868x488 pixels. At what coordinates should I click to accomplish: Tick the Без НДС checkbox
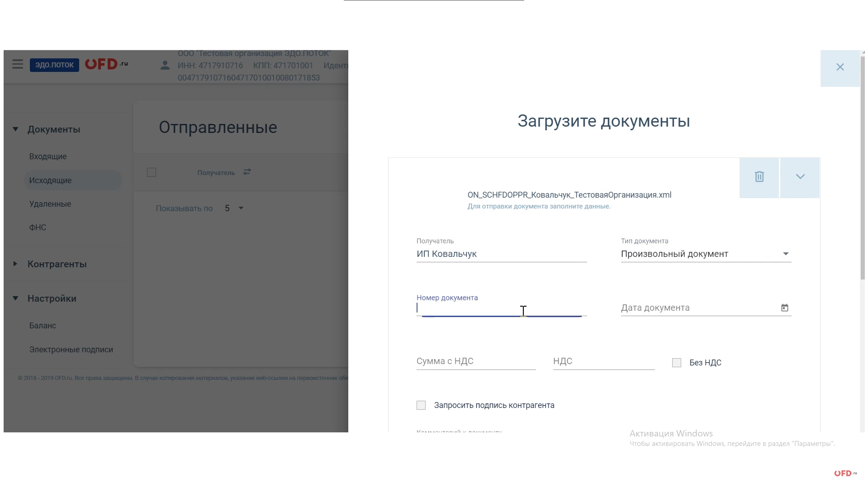coord(677,363)
